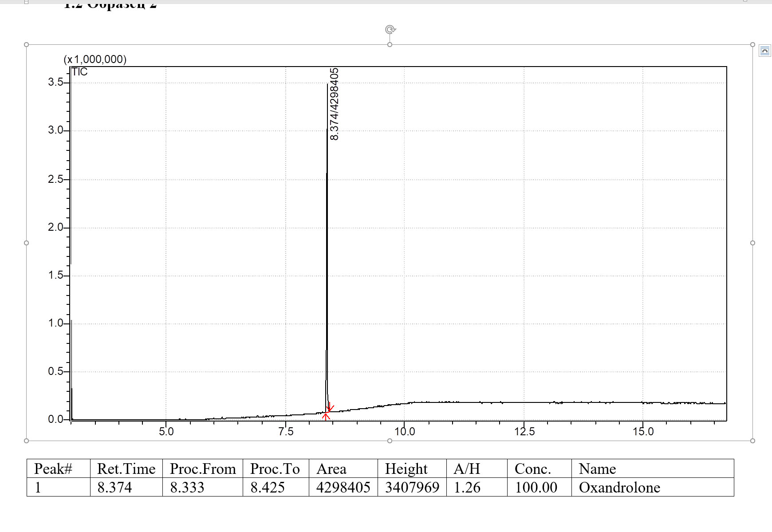This screenshot has height=532, width=772.
Task: Click the Ret.Time header cell
Action: tap(126, 469)
